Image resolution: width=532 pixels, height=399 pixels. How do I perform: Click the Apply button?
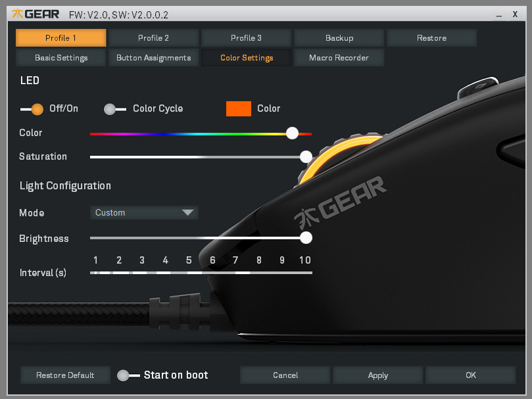pyautogui.click(x=378, y=375)
